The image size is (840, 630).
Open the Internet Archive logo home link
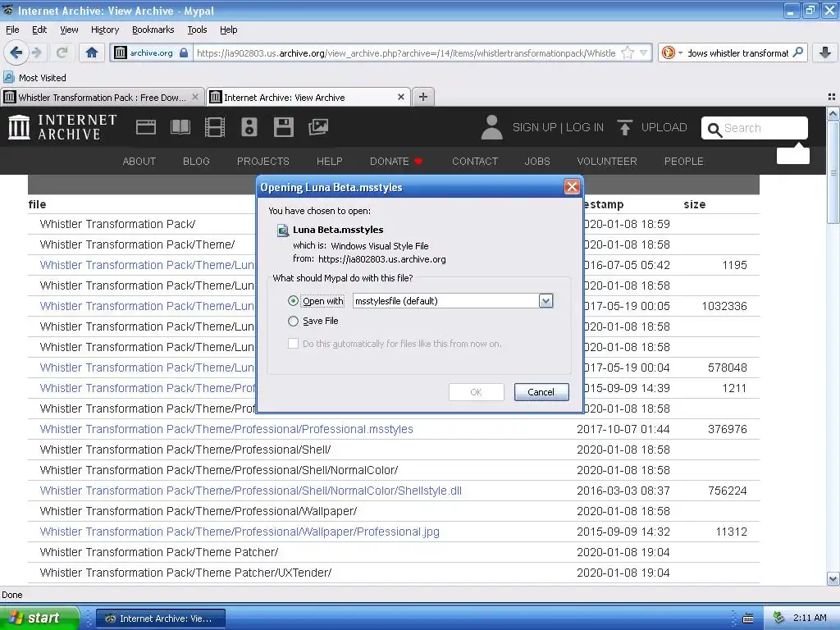(x=62, y=127)
